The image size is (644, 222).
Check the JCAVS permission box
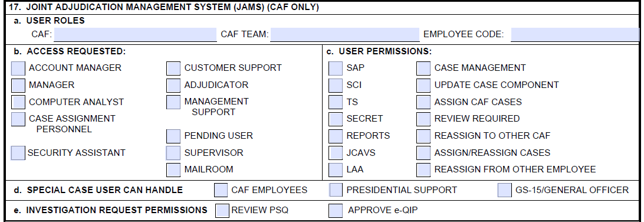336,152
